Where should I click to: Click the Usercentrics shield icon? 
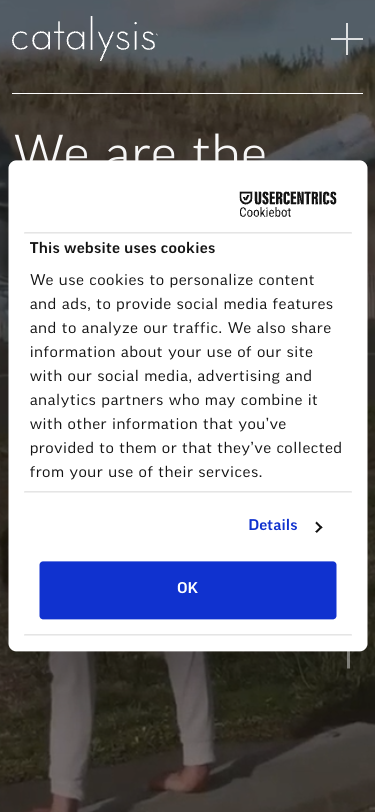coord(246,198)
